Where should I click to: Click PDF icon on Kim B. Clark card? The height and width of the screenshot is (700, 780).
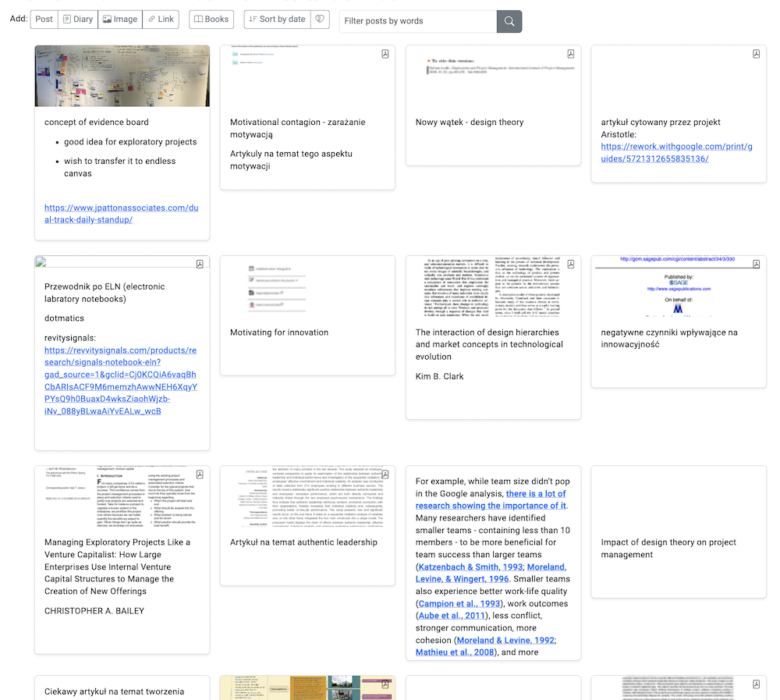pos(571,264)
